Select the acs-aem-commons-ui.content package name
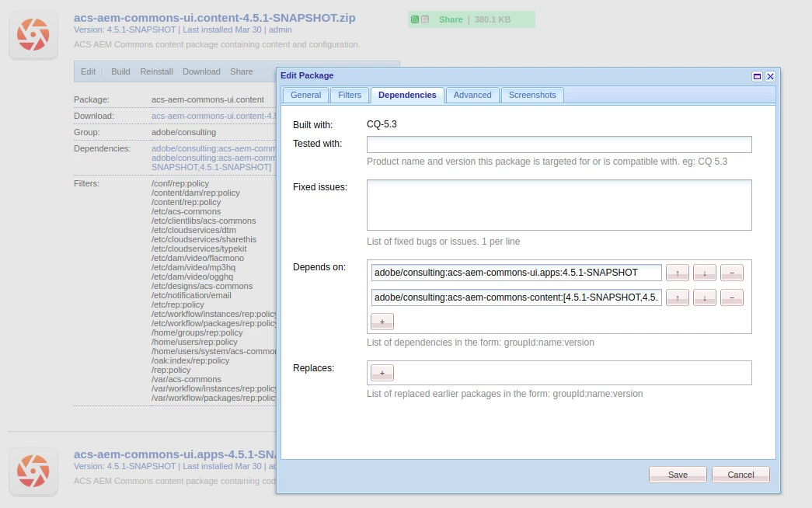Viewport: 812px width, 508px height. tap(207, 99)
